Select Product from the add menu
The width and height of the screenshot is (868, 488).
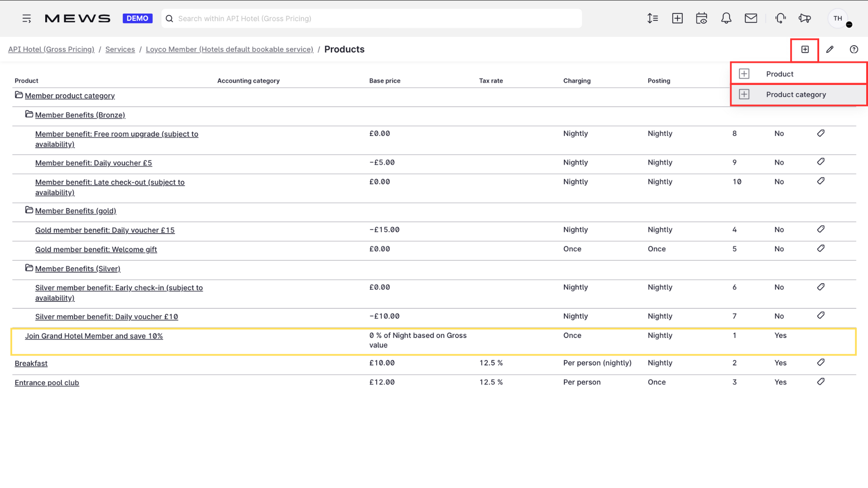(x=799, y=74)
